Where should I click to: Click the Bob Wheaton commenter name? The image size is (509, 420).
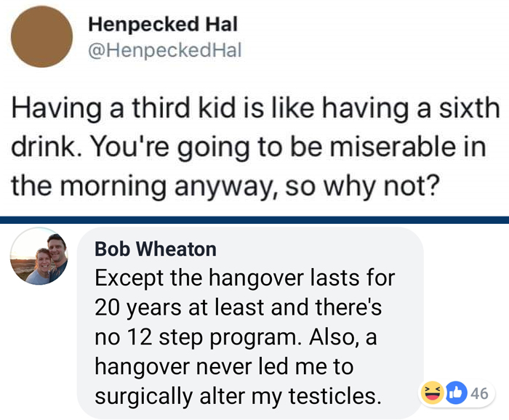click(x=156, y=249)
